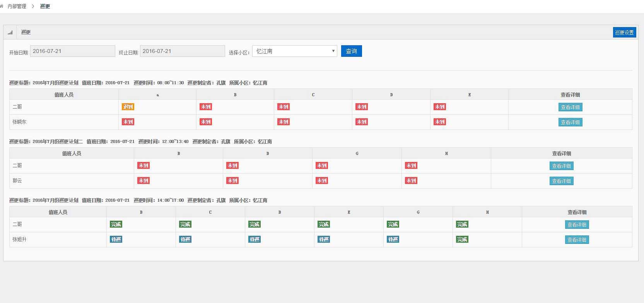Click the 巡更 breadcrumb item
Image resolution: width=644 pixels, height=303 pixels.
[x=45, y=6]
